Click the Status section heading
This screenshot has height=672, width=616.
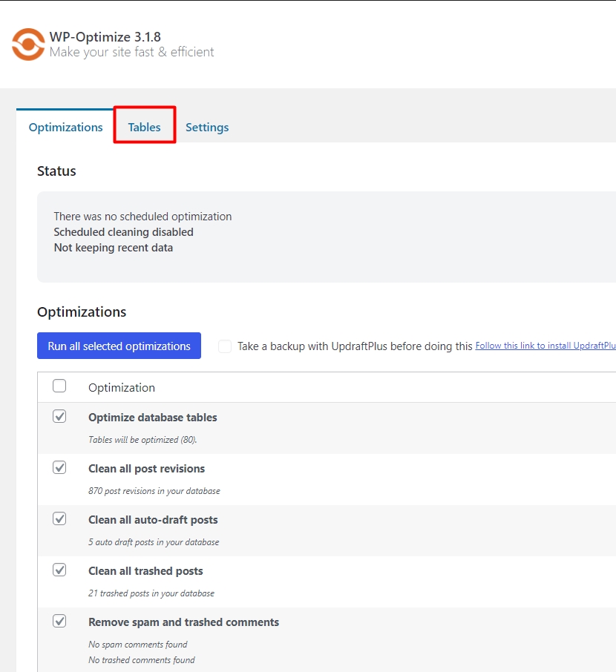pos(56,171)
